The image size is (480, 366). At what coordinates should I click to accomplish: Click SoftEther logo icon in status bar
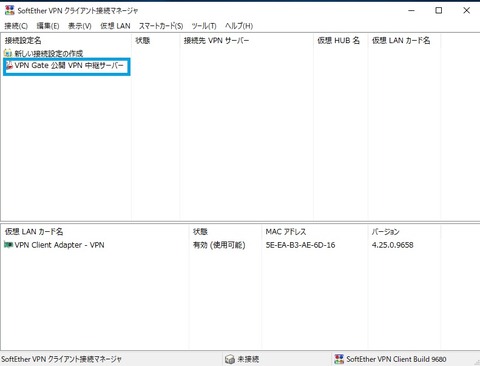coord(339,359)
